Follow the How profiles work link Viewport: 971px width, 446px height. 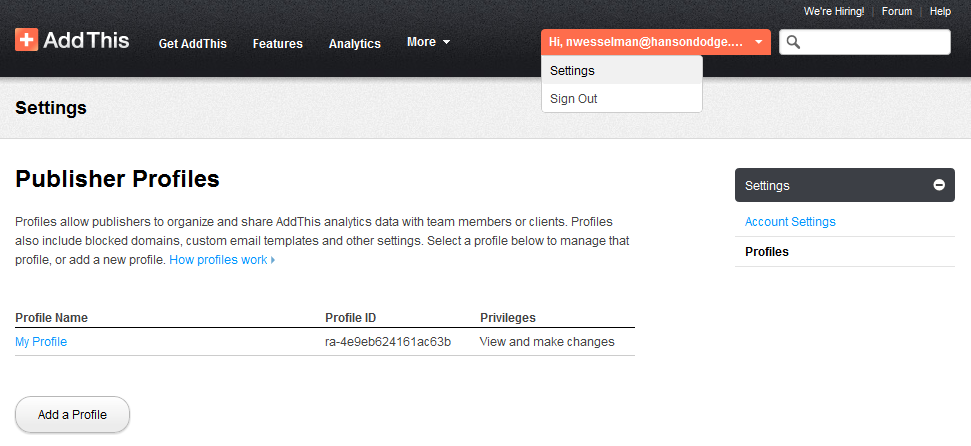coord(218,260)
